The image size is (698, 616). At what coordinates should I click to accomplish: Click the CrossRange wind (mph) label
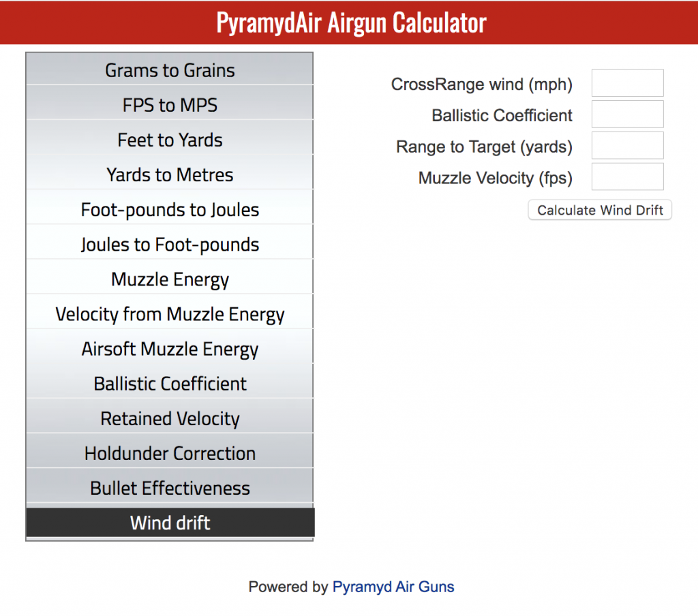tap(482, 84)
